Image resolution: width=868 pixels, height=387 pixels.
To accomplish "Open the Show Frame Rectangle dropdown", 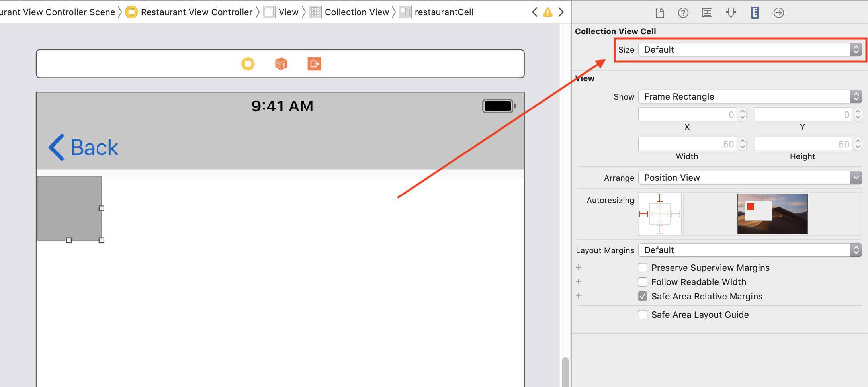I will (750, 96).
